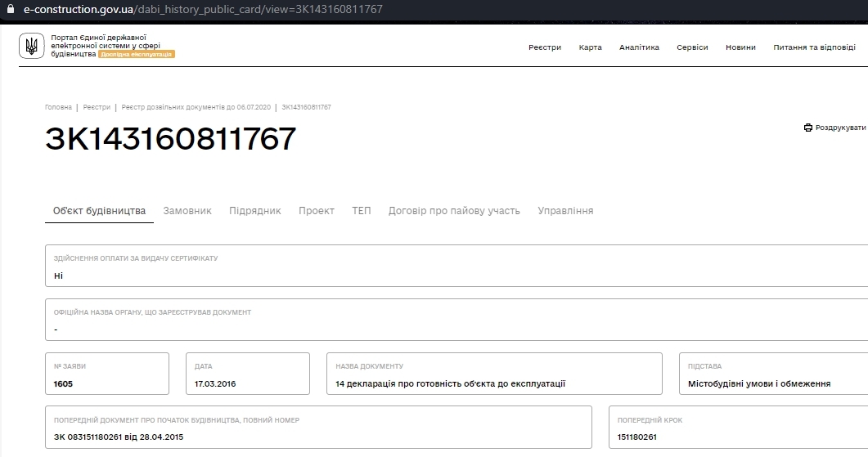The height and width of the screenshot is (457, 868).
Task: Click the browser URL address text
Action: (203, 9)
